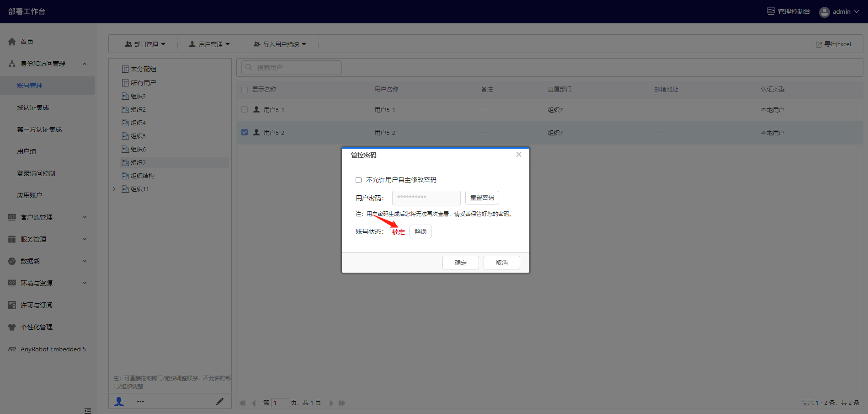Viewport: 868px width, 414px height.
Task: Click the pencil edit icon below the tree
Action: coord(220,401)
